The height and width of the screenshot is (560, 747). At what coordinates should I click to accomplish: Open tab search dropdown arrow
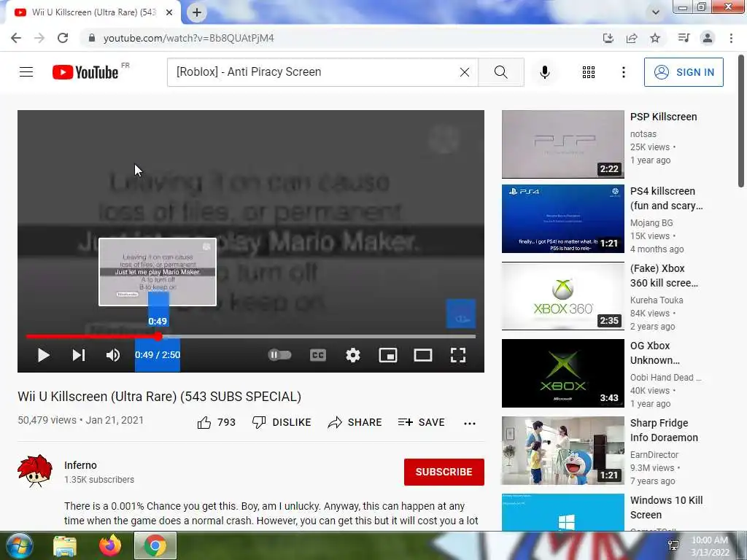[x=656, y=12]
